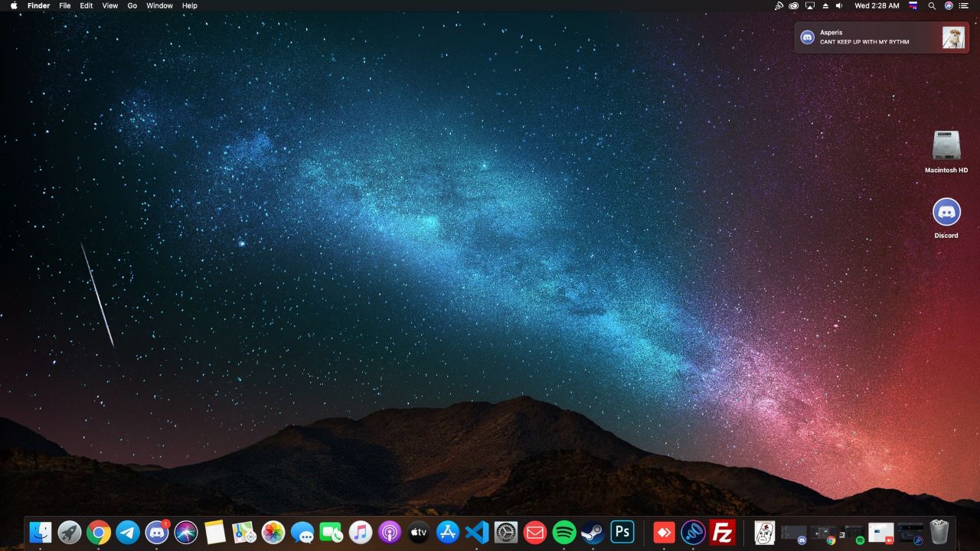The width and height of the screenshot is (980, 551).
Task: Open iTunes music app in Dock
Action: click(361, 532)
